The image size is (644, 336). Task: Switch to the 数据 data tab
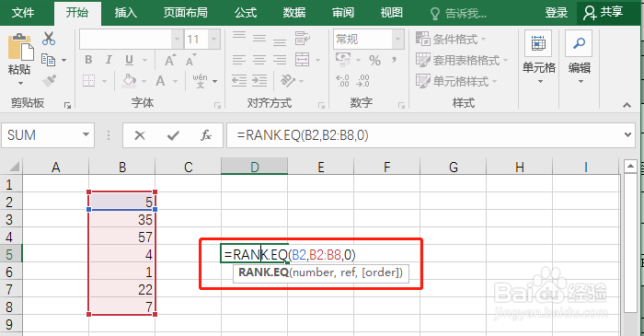coord(294,13)
